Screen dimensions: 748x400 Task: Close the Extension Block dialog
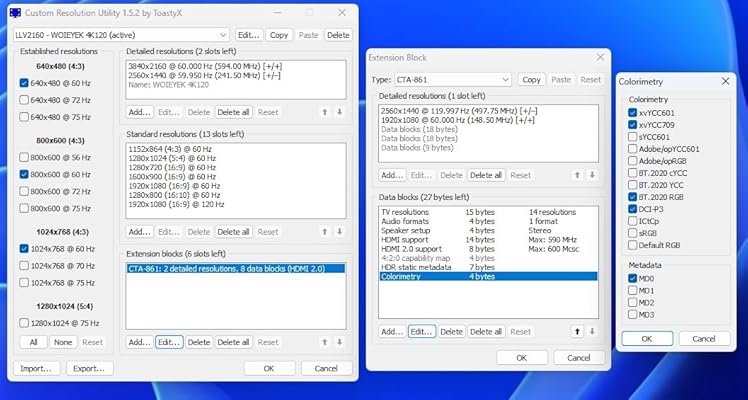pos(601,57)
